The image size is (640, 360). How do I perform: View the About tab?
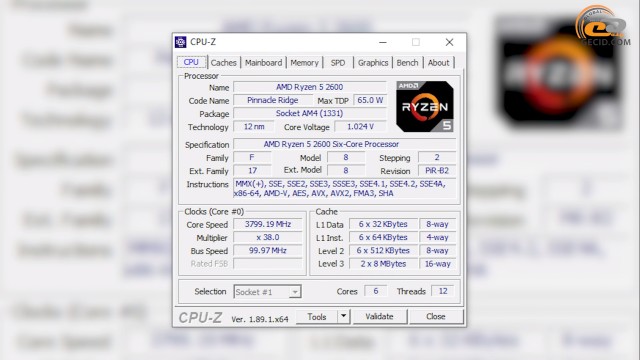[x=438, y=63]
